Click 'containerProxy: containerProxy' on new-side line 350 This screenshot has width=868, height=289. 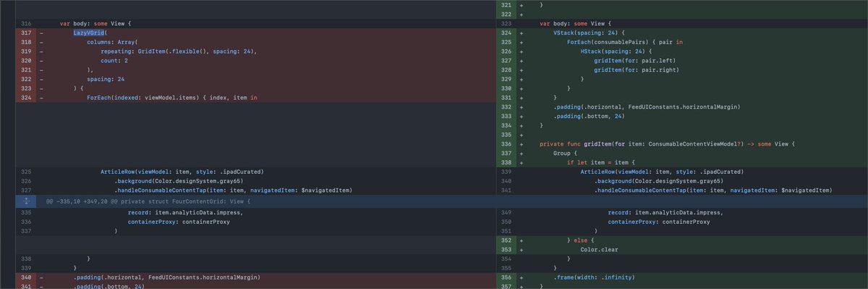point(658,222)
